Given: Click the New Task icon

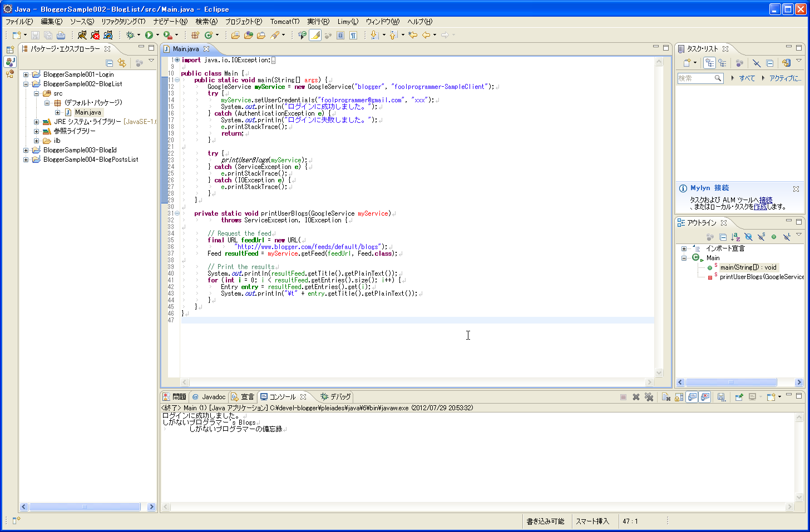Looking at the screenshot, I should pyautogui.click(x=687, y=63).
